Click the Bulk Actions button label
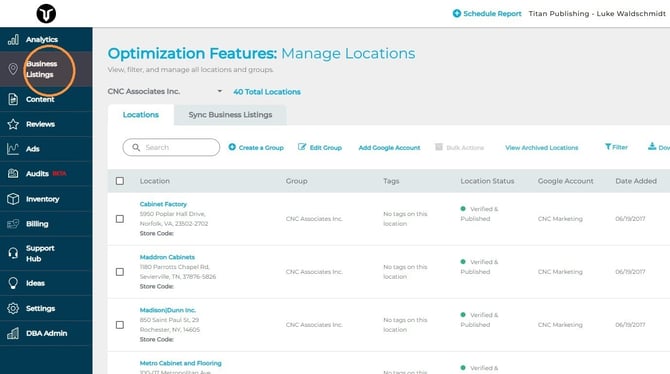The image size is (670, 374). coord(465,147)
